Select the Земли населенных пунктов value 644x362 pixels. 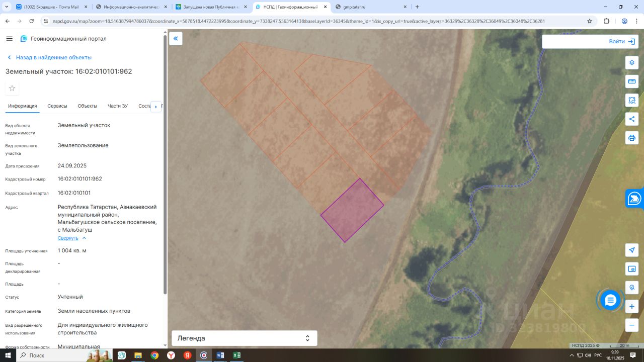coord(94,311)
